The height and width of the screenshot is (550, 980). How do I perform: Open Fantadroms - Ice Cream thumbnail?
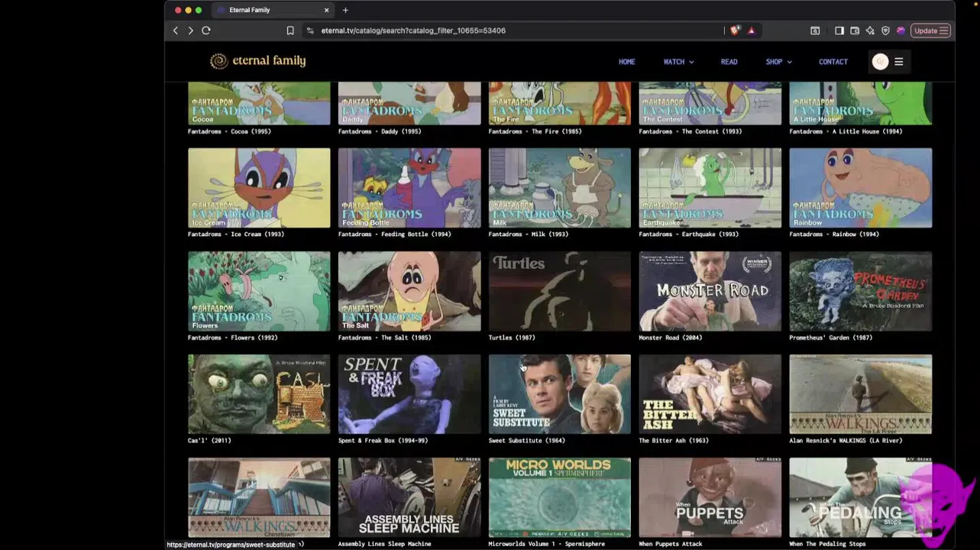point(259,188)
